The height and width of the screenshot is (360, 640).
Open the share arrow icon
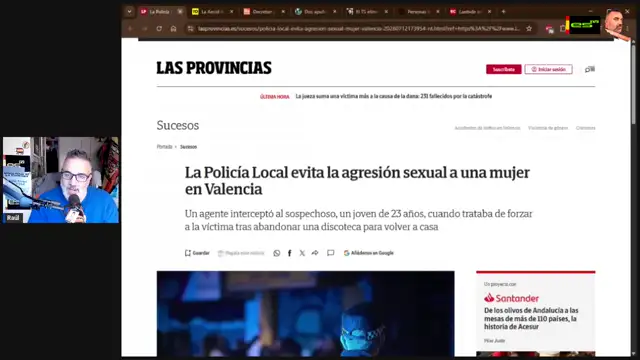pyautogui.click(x=315, y=253)
